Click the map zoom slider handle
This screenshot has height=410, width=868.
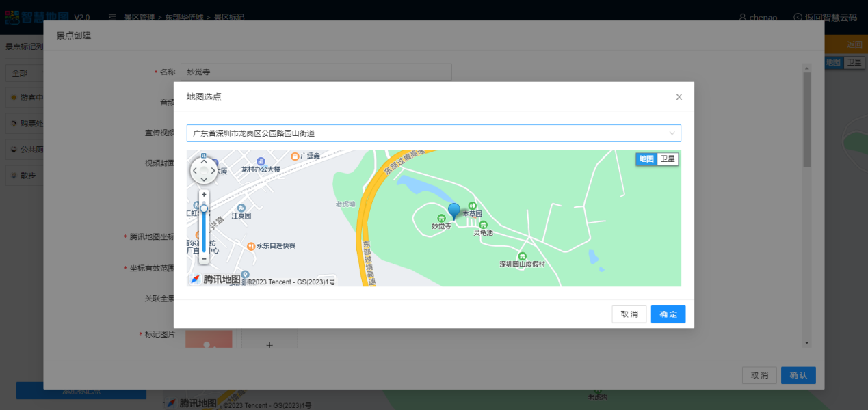tap(204, 208)
